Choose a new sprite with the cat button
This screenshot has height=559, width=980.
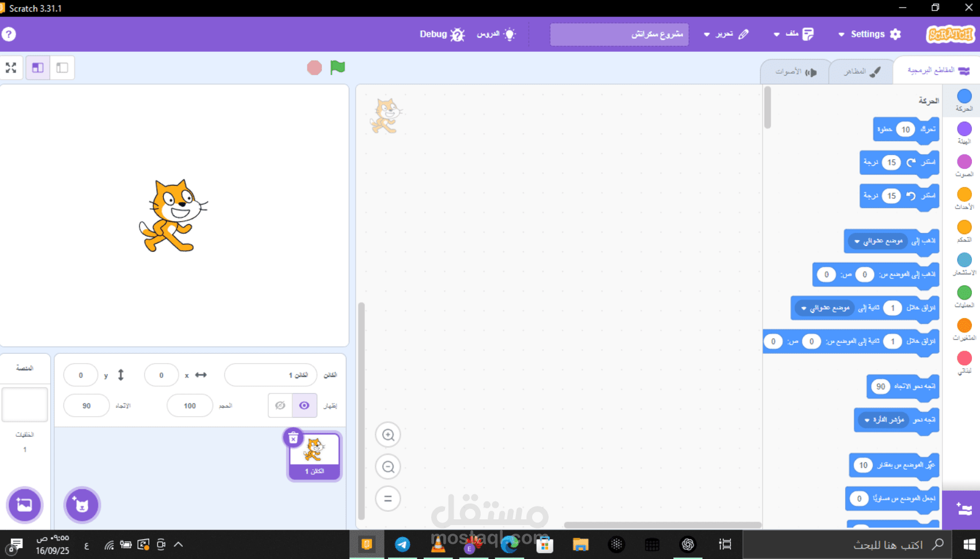click(82, 505)
